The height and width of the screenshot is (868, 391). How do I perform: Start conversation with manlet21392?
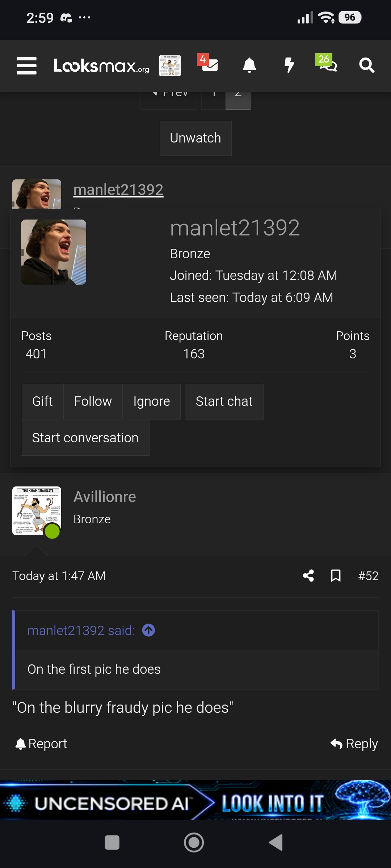click(85, 438)
